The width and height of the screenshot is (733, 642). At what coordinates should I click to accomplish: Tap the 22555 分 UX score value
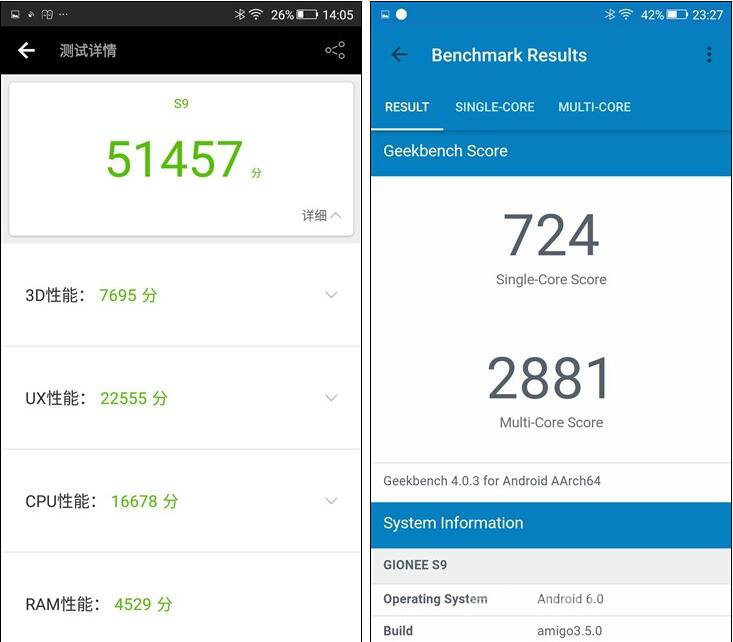click(x=134, y=398)
